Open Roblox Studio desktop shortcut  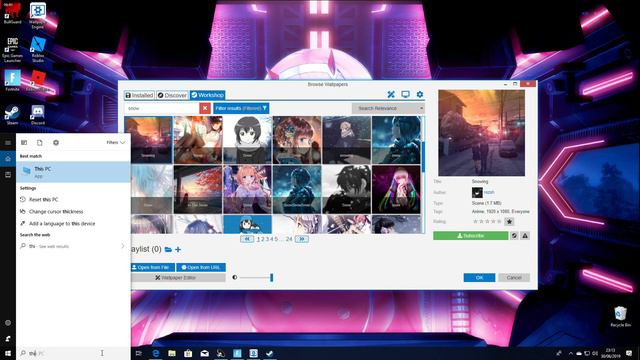[x=38, y=49]
